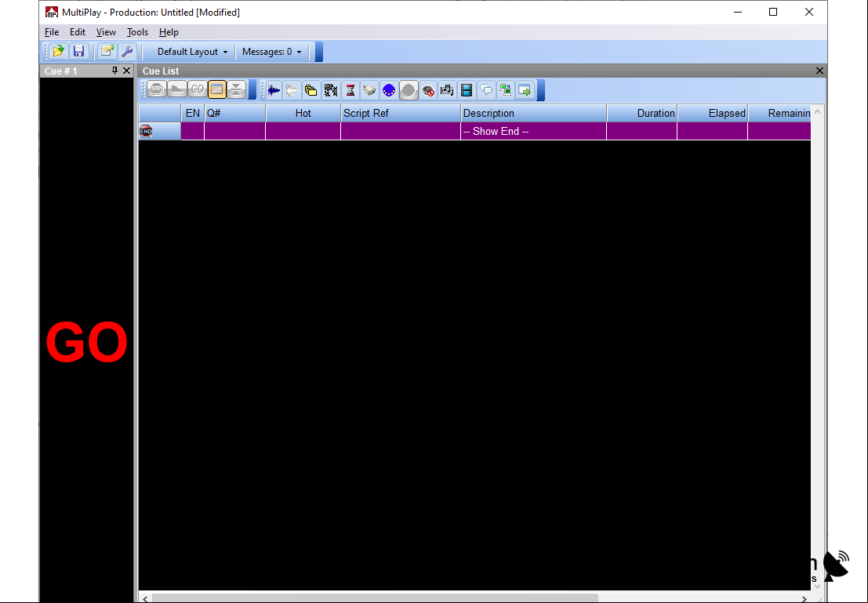Image resolution: width=868 pixels, height=603 pixels.
Task: Click the music notes cue icon
Action: [447, 89]
